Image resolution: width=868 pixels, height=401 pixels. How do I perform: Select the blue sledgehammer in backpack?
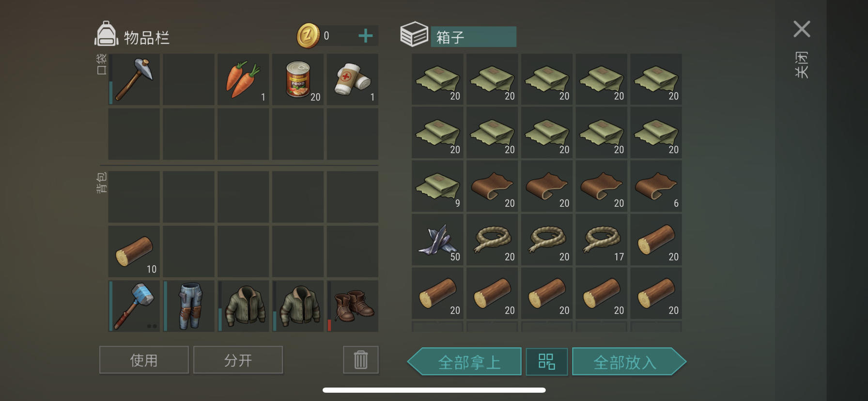(x=134, y=306)
